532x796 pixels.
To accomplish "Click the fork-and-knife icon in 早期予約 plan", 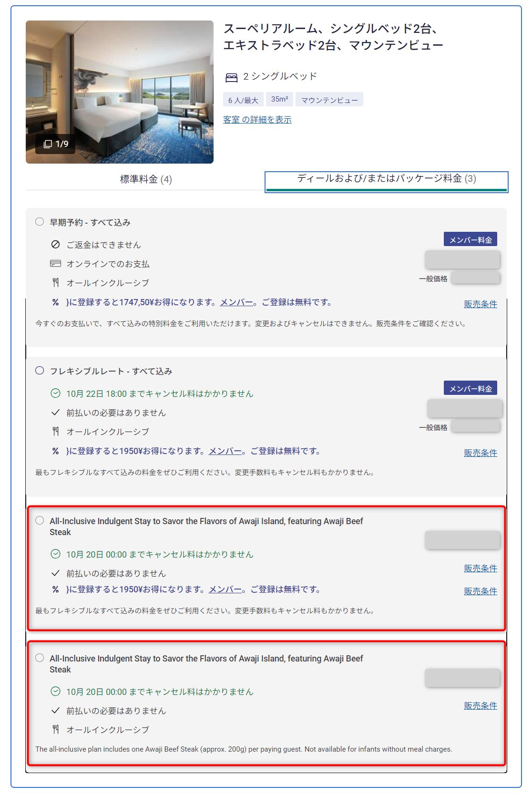I will [x=55, y=282].
